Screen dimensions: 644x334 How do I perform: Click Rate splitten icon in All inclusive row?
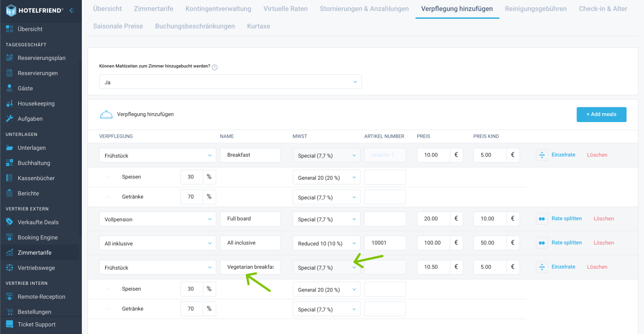542,243
